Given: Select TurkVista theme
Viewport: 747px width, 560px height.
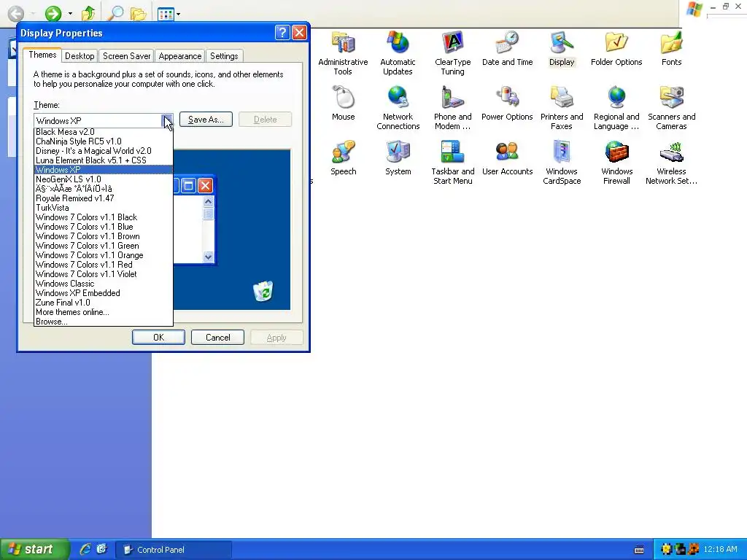Looking at the screenshot, I should coord(104,208).
